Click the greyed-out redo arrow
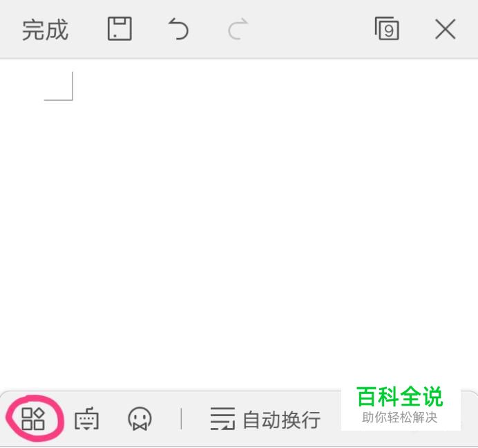The image size is (478, 448). 238,29
